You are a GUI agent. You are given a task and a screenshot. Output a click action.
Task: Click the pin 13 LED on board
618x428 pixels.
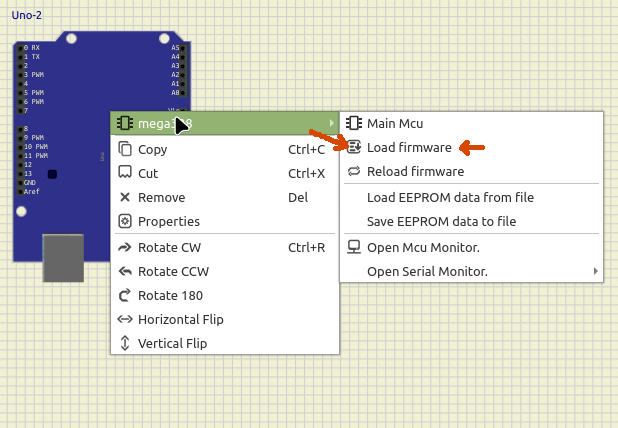pos(52,174)
